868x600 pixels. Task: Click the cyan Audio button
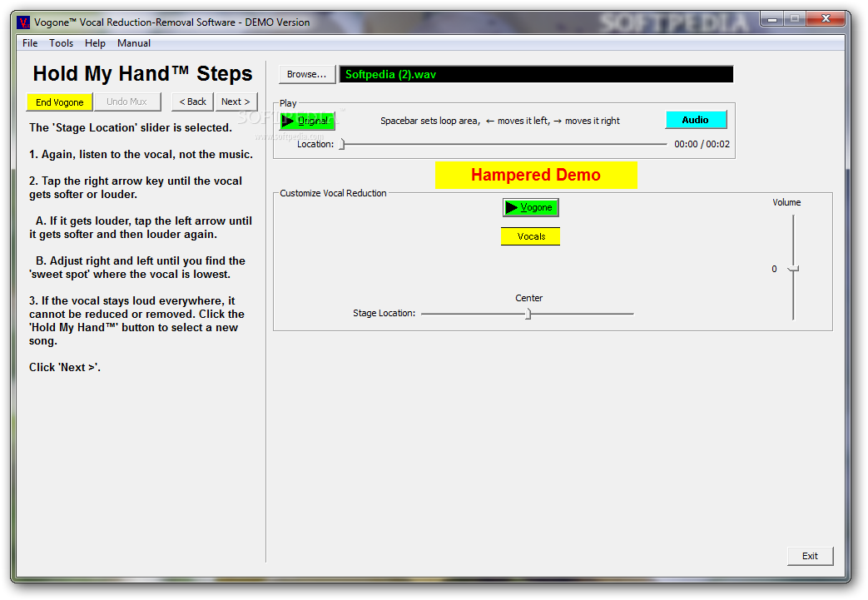click(696, 120)
